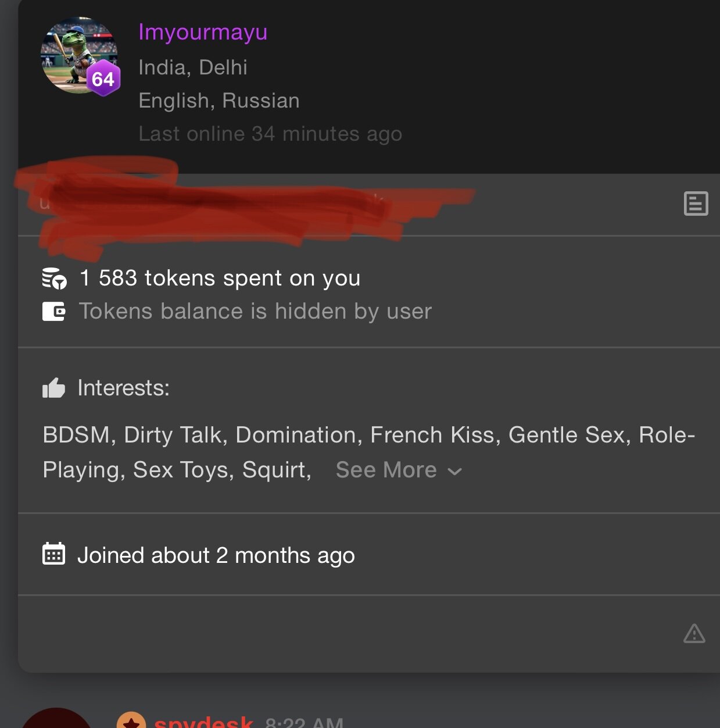This screenshot has height=728, width=720.
Task: Click the level 64 badge
Action: click(103, 78)
